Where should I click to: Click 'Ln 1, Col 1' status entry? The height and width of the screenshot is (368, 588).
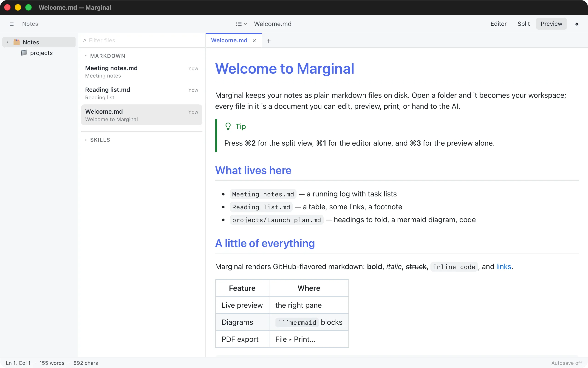18,363
